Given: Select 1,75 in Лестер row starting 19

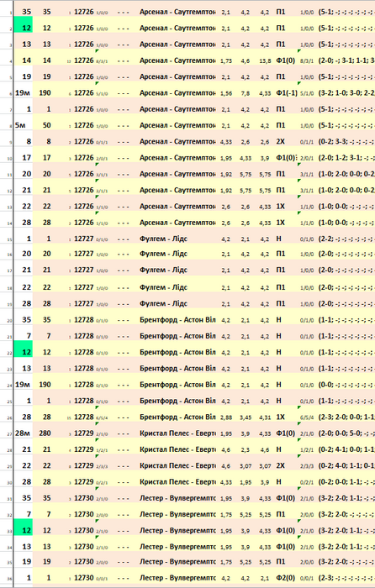Looking at the screenshot, I should 226,563.
